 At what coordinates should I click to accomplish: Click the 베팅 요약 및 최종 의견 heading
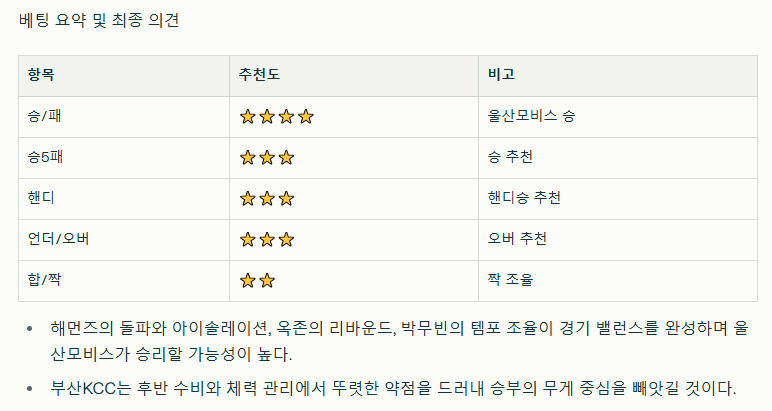pyautogui.click(x=99, y=20)
